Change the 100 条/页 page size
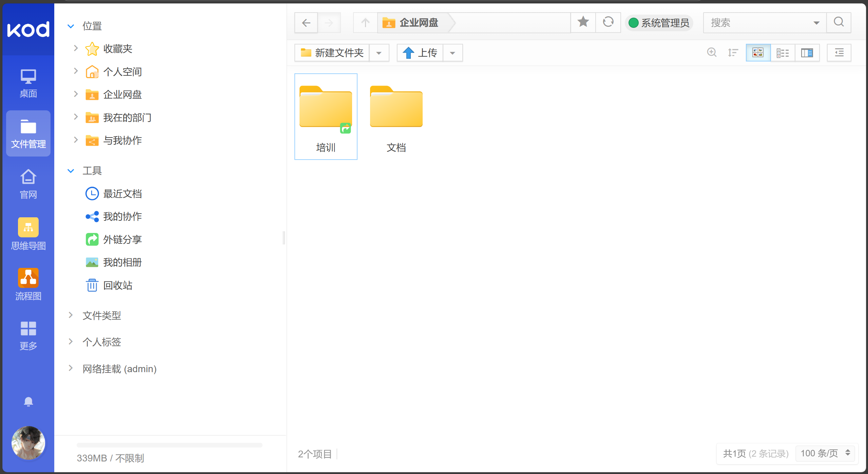868x474 pixels. tap(825, 453)
